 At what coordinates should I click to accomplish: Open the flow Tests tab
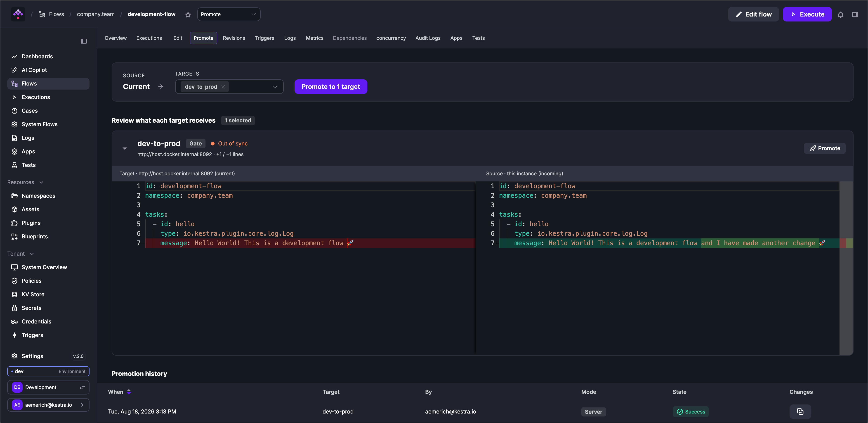(x=478, y=38)
